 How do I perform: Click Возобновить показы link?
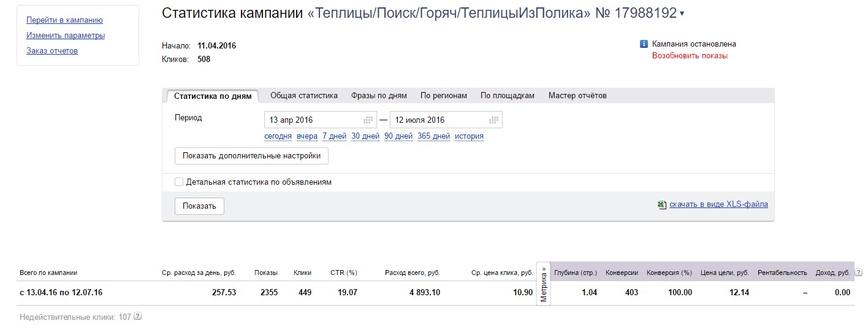(x=690, y=56)
